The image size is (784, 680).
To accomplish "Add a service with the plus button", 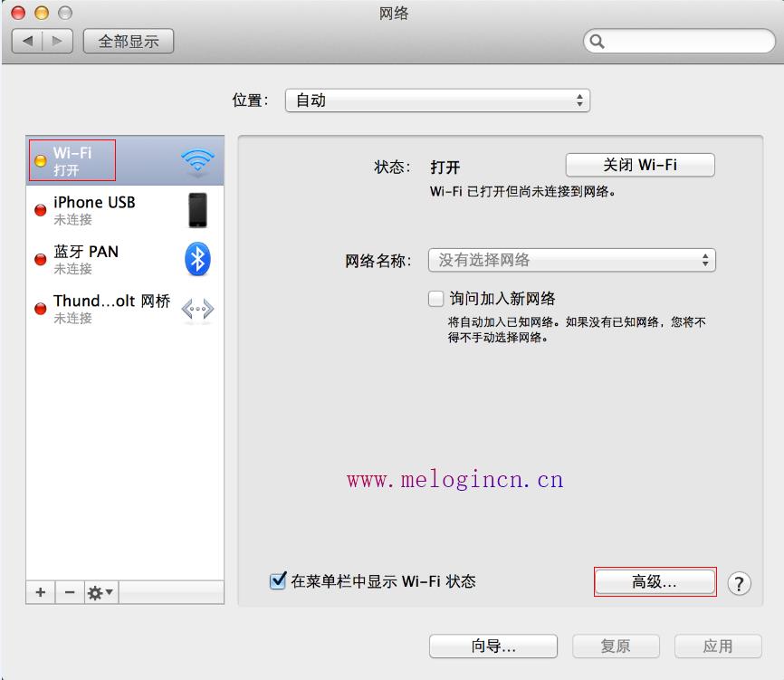I will [41, 592].
